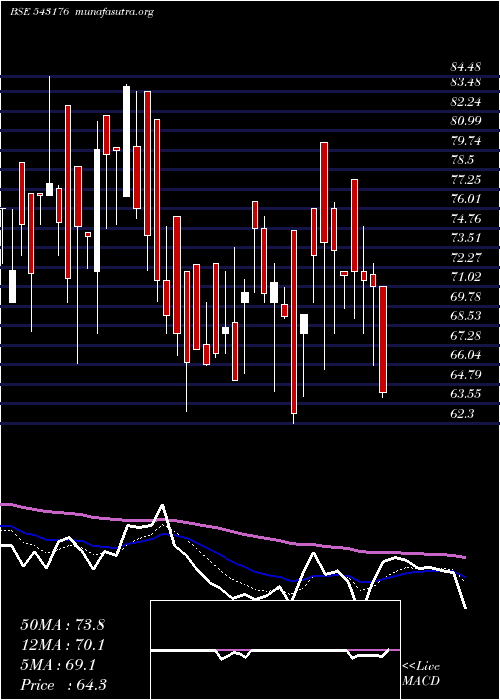Click the 76.01 price level label

(x=465, y=199)
